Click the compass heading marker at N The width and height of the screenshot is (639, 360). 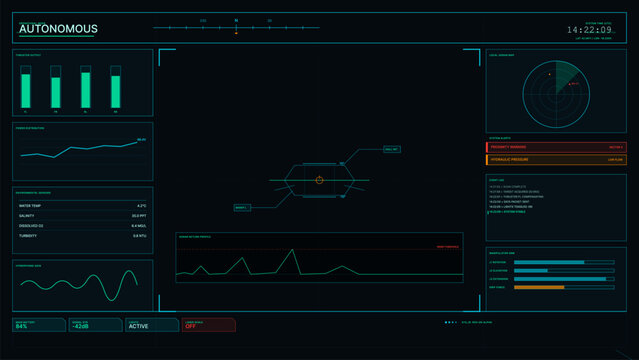click(x=236, y=20)
